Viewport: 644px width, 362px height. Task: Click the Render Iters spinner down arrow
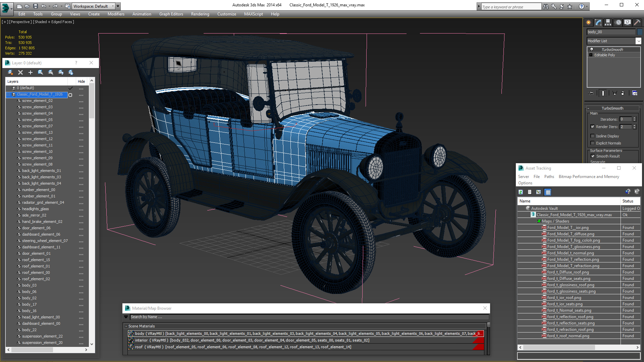634,128
